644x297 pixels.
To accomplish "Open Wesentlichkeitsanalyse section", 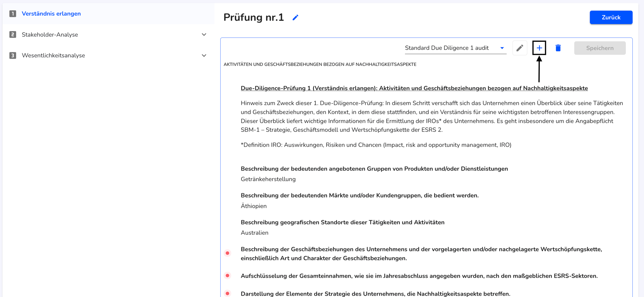I will pyautogui.click(x=53, y=55).
